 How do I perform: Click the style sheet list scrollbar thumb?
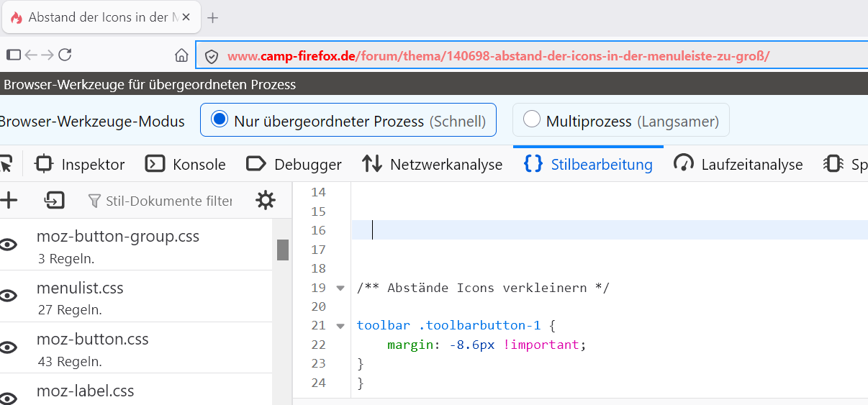pos(283,250)
